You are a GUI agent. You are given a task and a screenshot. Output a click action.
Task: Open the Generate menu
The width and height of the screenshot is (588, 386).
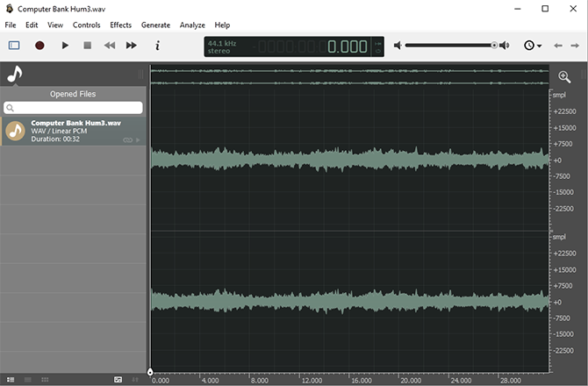155,25
